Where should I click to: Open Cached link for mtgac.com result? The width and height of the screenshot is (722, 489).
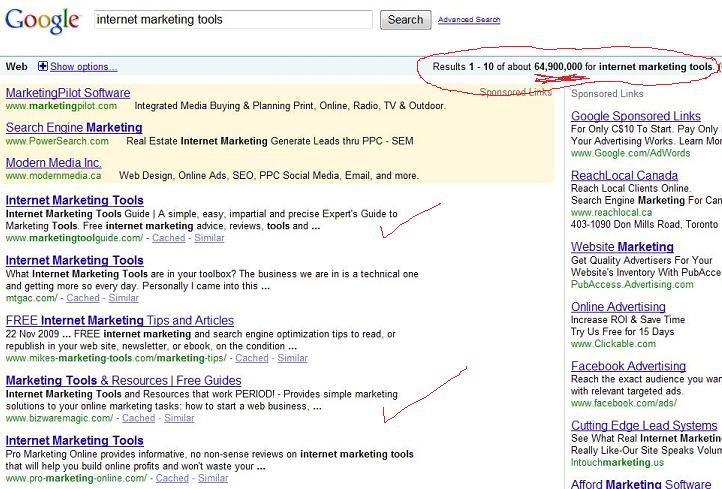tap(83, 298)
